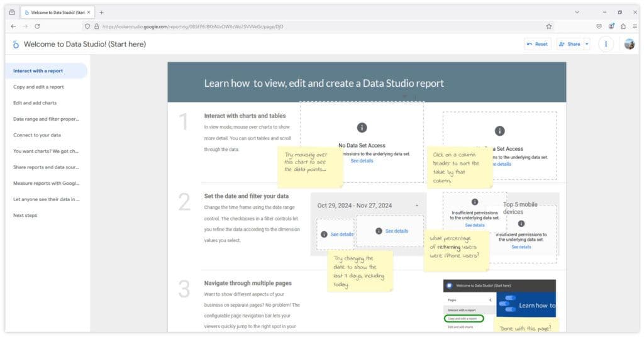The image size is (644, 337).
Task: Expand the Share dropdown arrow
Action: pos(587,44)
